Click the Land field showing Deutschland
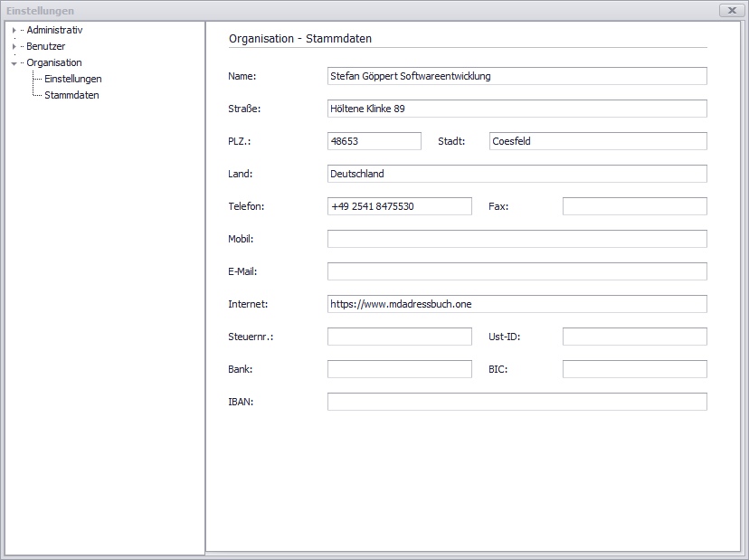Viewport: 749px width, 560px height. (x=517, y=174)
